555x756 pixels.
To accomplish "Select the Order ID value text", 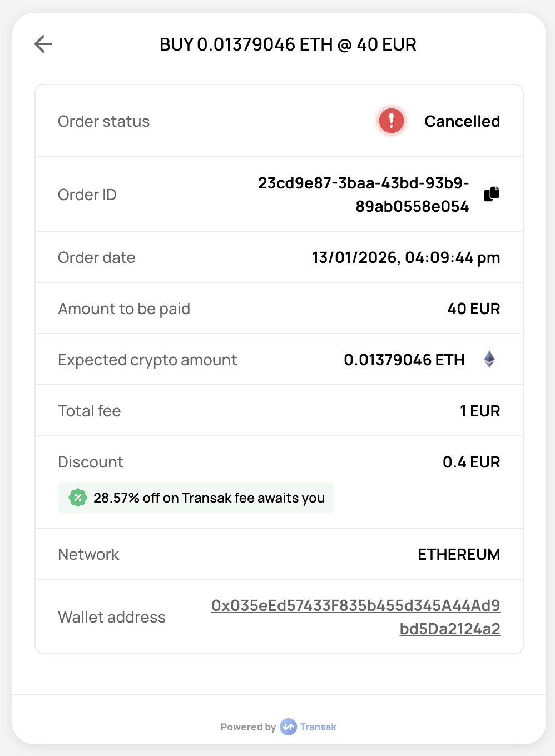I will (364, 195).
